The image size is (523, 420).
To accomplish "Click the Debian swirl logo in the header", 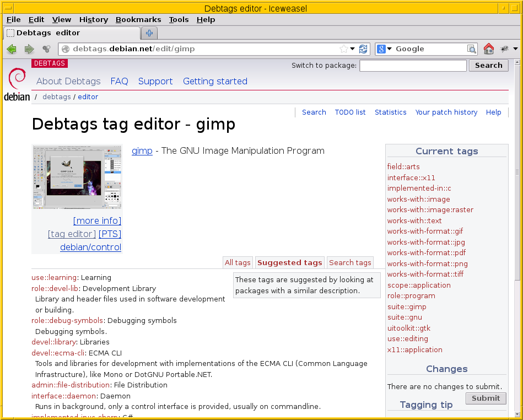I will [17, 79].
